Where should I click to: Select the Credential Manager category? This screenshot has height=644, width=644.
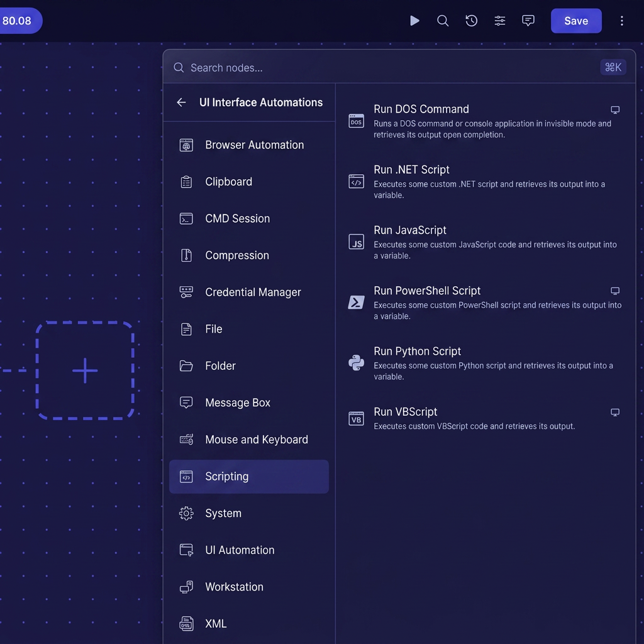249,292
